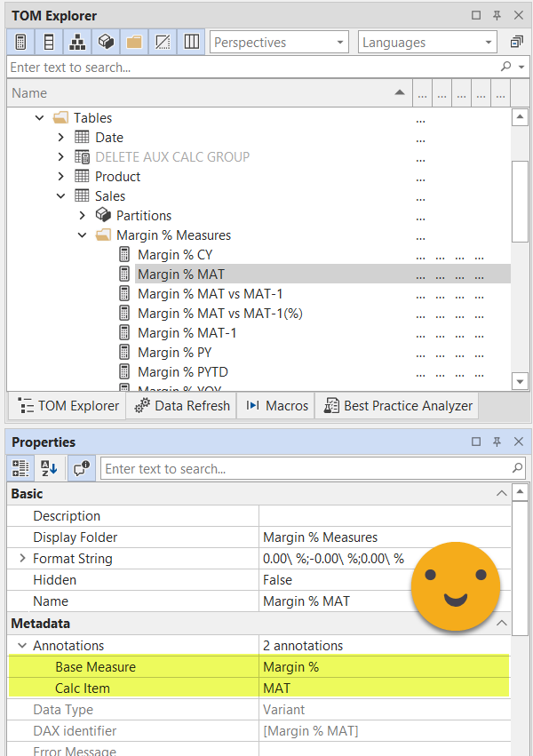Click the property description info icon
The height and width of the screenshot is (756, 533).
point(81,468)
